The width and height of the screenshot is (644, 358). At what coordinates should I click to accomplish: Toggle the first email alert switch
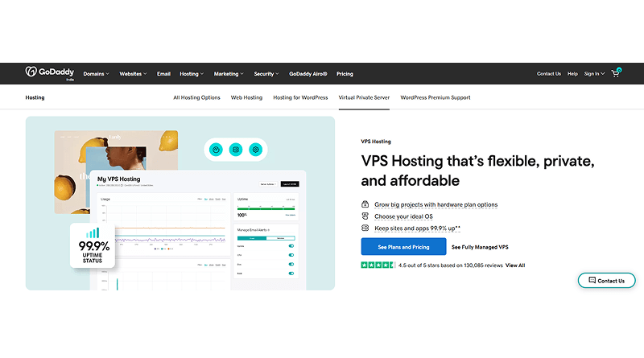(290, 246)
